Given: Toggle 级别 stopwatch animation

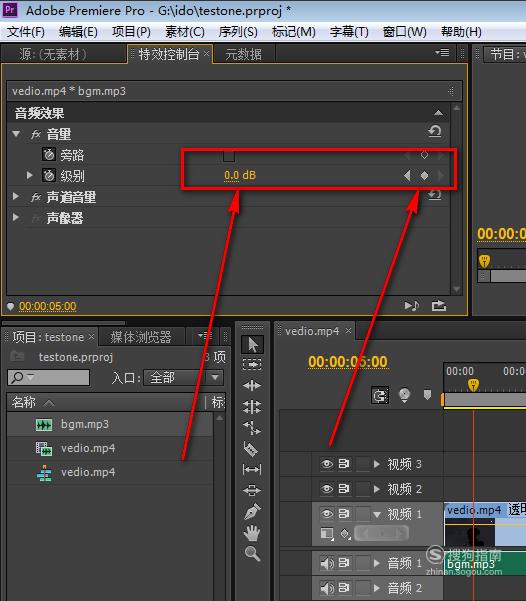Looking at the screenshot, I should click(x=49, y=176).
